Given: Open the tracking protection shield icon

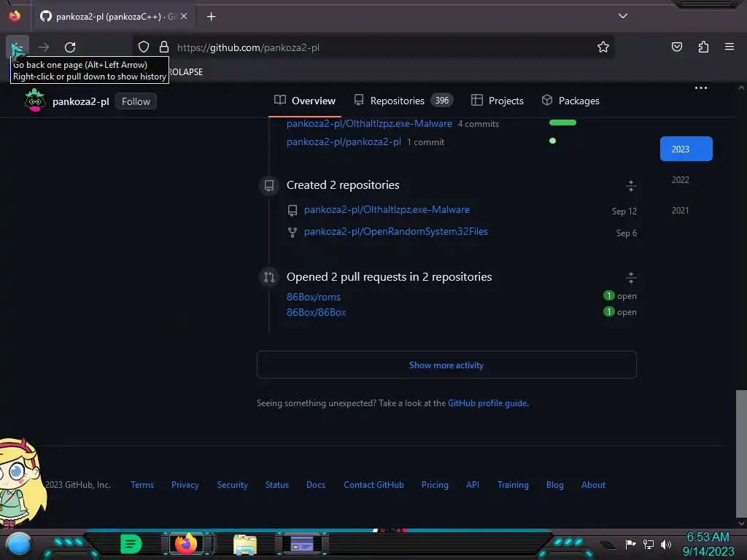Looking at the screenshot, I should [x=144, y=47].
